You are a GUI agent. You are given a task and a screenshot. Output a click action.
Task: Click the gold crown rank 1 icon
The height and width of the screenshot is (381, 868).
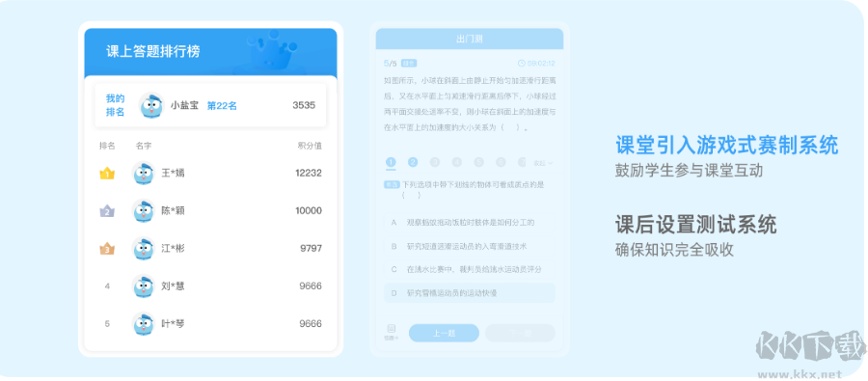pyautogui.click(x=107, y=174)
